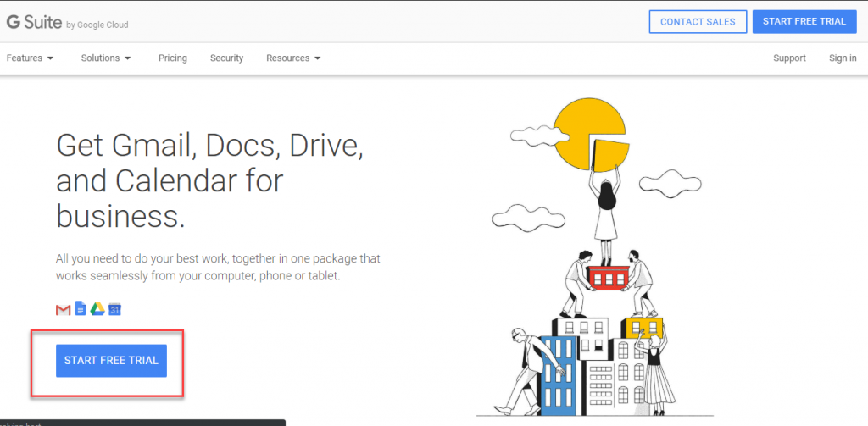
Task: Click the Contact Sales button
Action: pyautogui.click(x=698, y=22)
